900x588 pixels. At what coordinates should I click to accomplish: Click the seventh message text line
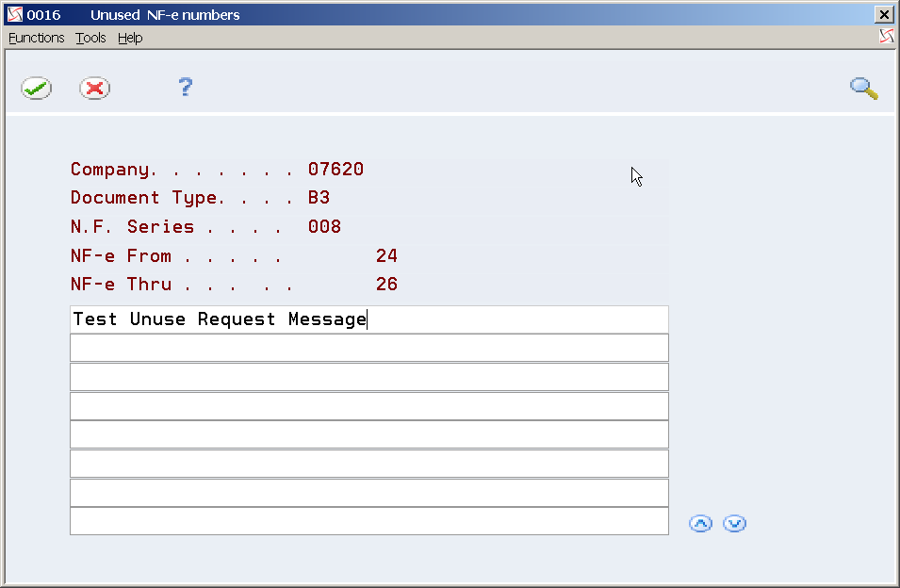[369, 493]
